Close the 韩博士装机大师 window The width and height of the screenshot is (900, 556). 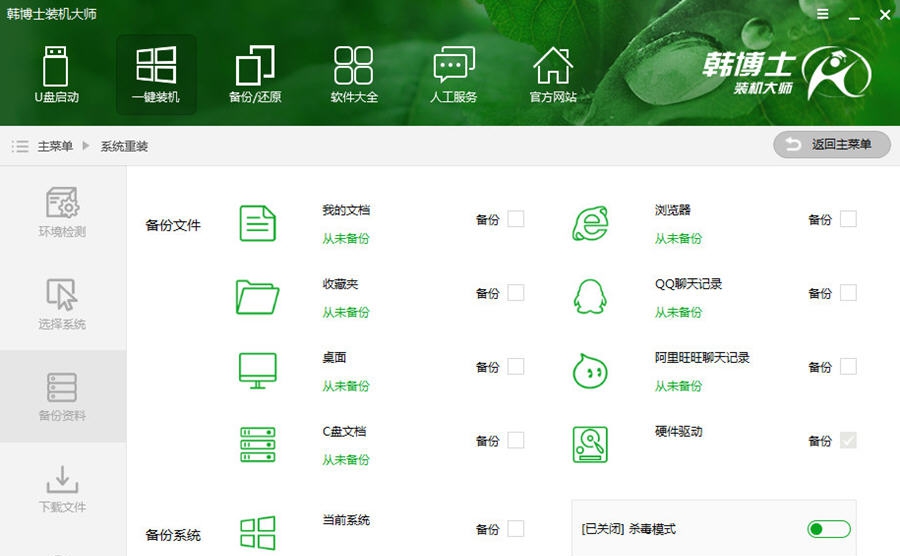tap(885, 15)
